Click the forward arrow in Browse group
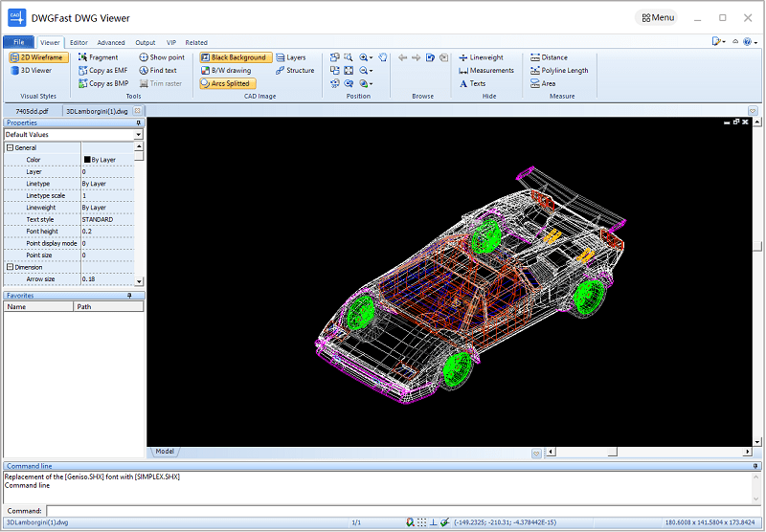The image size is (766, 532). tap(417, 57)
